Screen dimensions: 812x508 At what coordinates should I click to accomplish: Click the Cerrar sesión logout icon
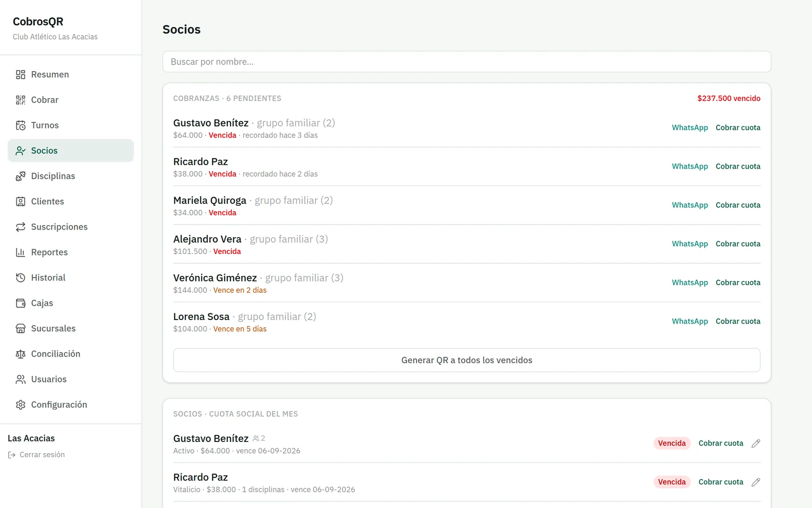pyautogui.click(x=12, y=455)
